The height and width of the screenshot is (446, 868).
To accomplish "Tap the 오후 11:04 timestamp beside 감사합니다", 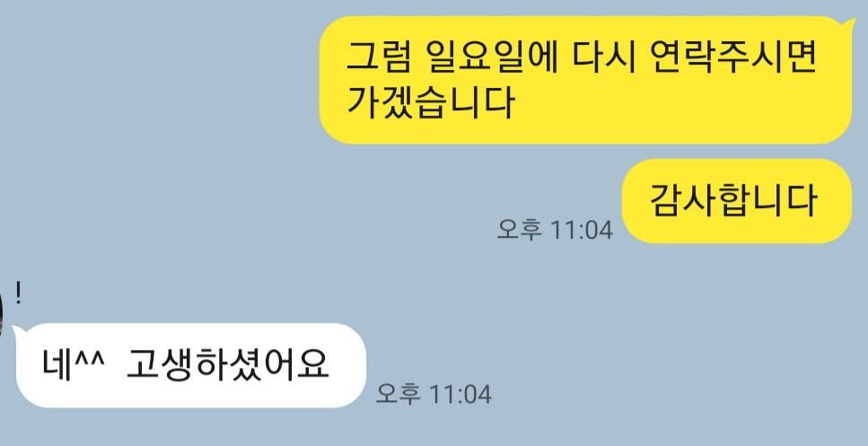I will (x=555, y=230).
